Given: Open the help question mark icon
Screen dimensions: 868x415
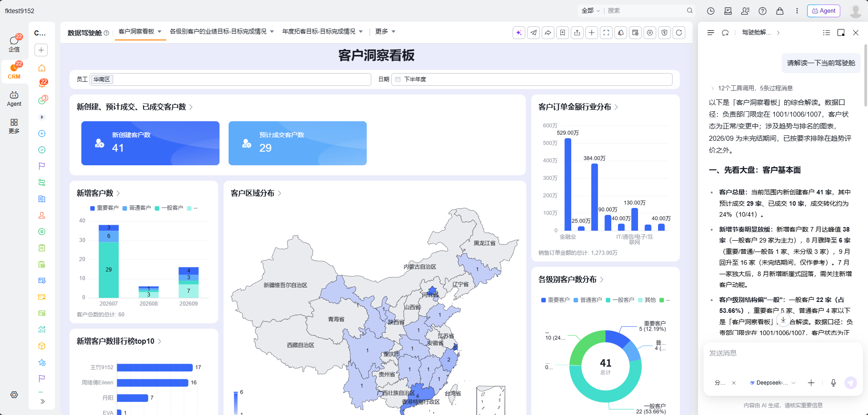Looking at the screenshot, I should (763, 11).
